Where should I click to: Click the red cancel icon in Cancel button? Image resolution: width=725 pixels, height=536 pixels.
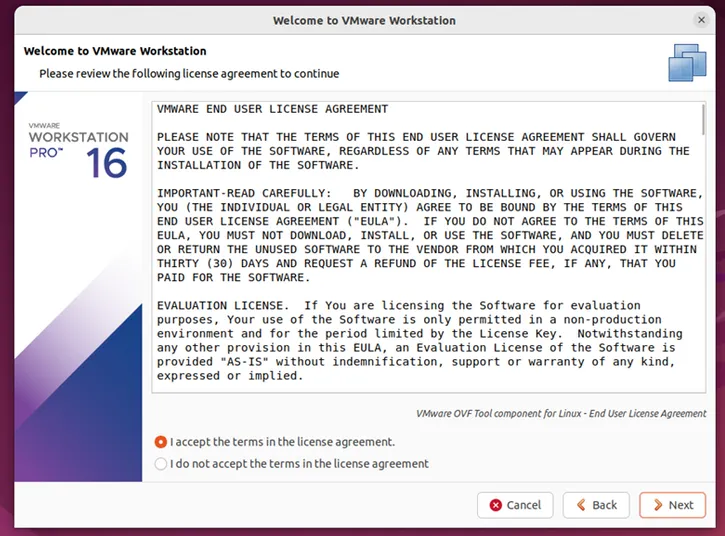click(x=496, y=505)
